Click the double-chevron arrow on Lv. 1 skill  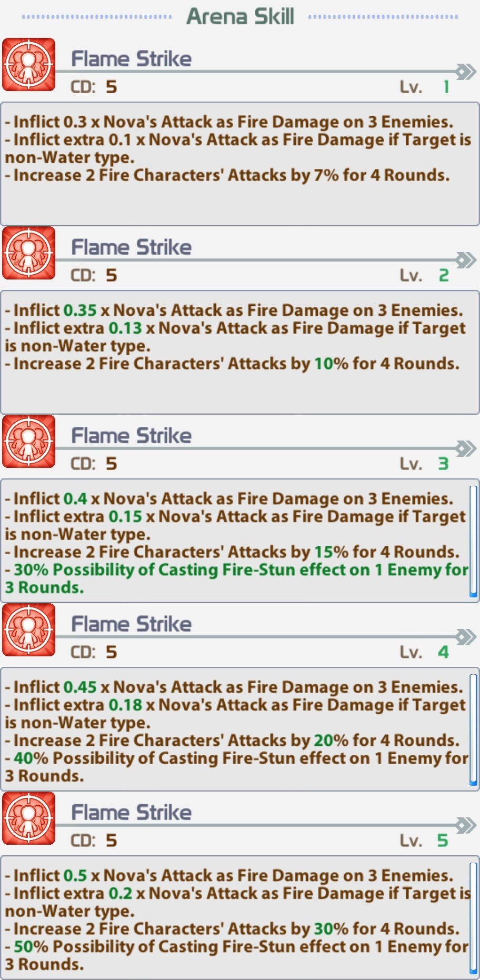click(466, 72)
